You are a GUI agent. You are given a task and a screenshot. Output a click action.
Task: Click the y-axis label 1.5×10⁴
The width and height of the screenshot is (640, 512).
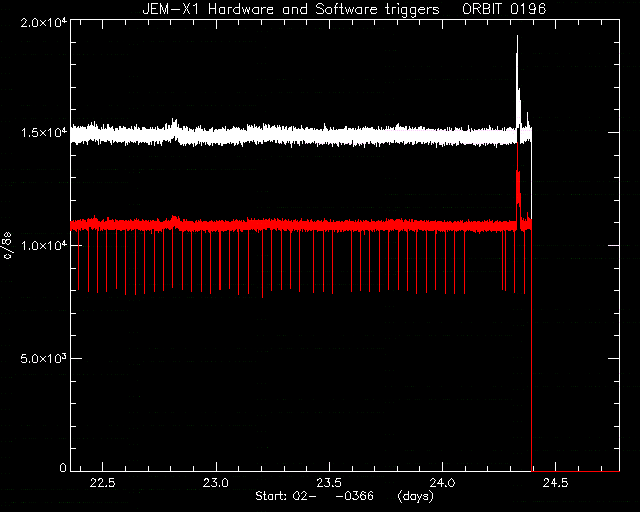pyautogui.click(x=44, y=133)
